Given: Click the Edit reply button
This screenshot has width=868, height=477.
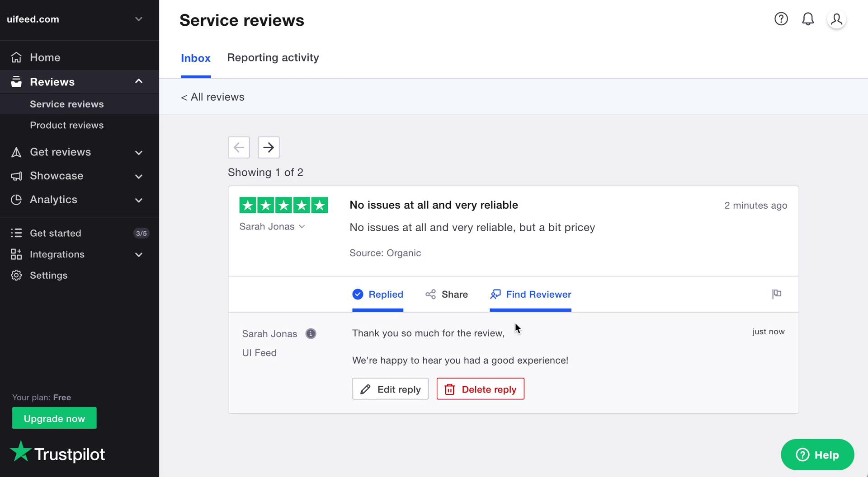Looking at the screenshot, I should [x=390, y=389].
